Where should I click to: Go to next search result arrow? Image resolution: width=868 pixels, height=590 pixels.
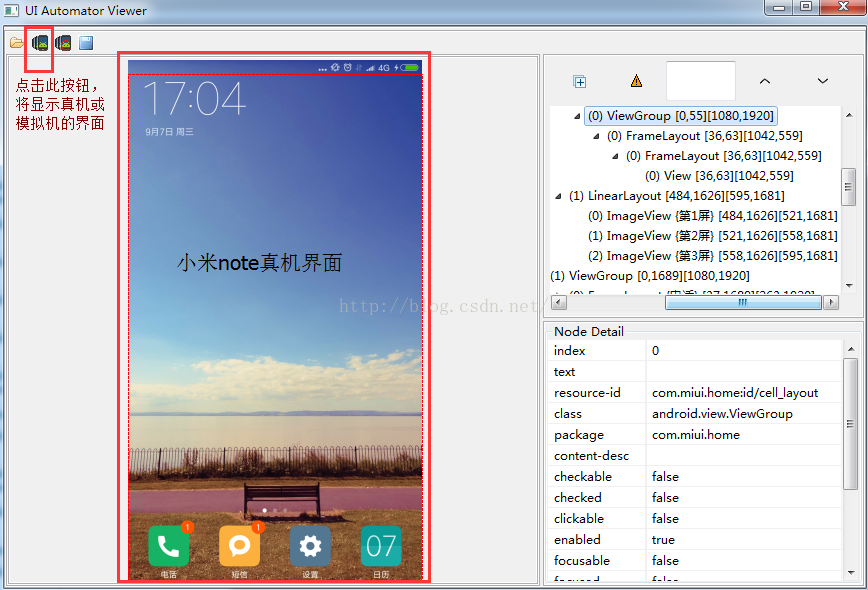click(823, 81)
